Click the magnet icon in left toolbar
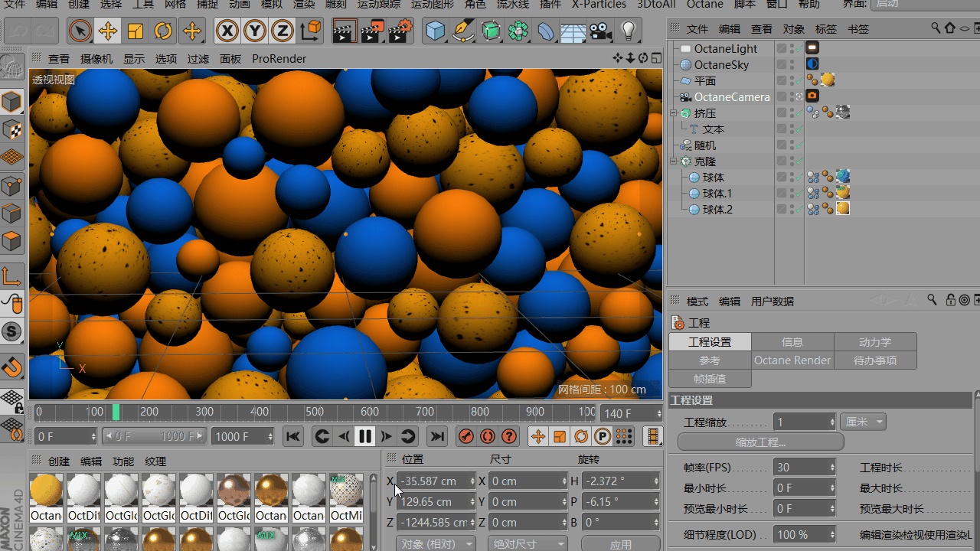 (x=12, y=367)
